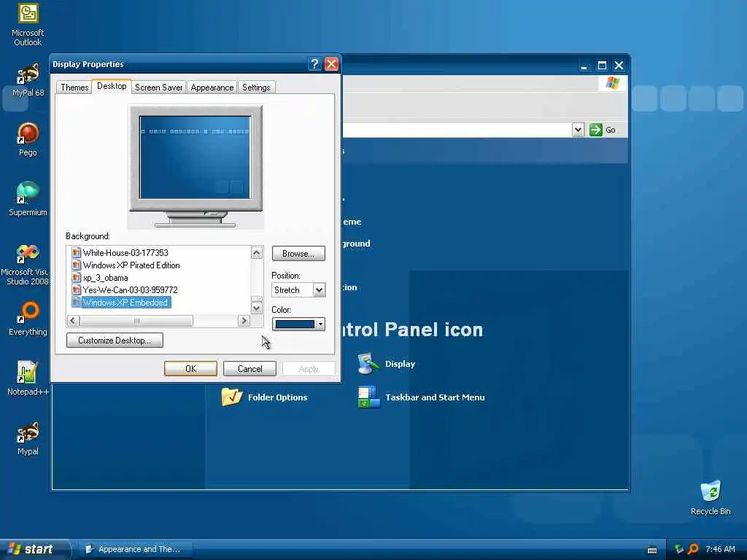Click the search magnifier tray icon
This screenshot has width=747, height=560.
[x=693, y=549]
